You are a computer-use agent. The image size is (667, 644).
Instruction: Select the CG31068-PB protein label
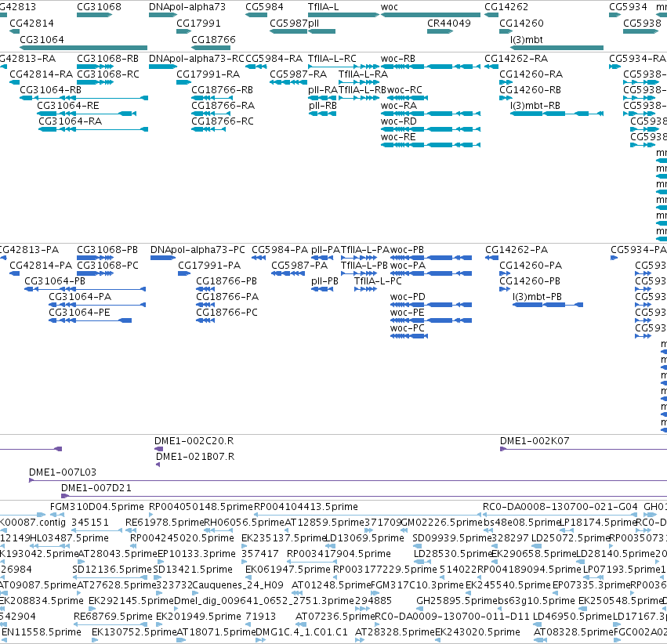tap(107, 249)
